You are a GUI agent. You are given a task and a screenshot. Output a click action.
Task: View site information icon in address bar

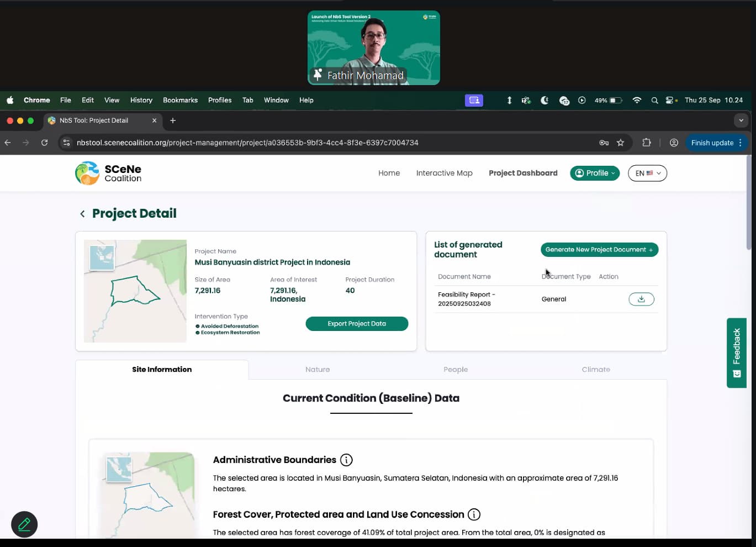click(x=66, y=143)
